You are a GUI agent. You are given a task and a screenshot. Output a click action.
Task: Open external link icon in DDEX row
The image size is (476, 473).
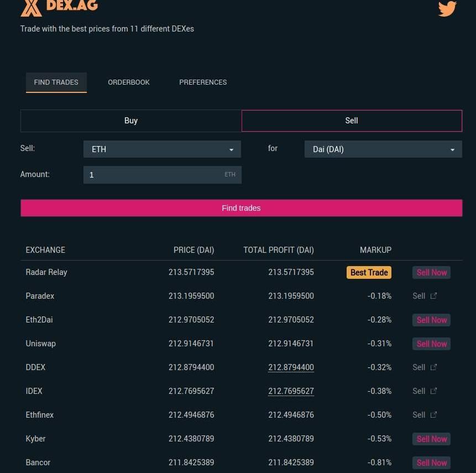[433, 367]
